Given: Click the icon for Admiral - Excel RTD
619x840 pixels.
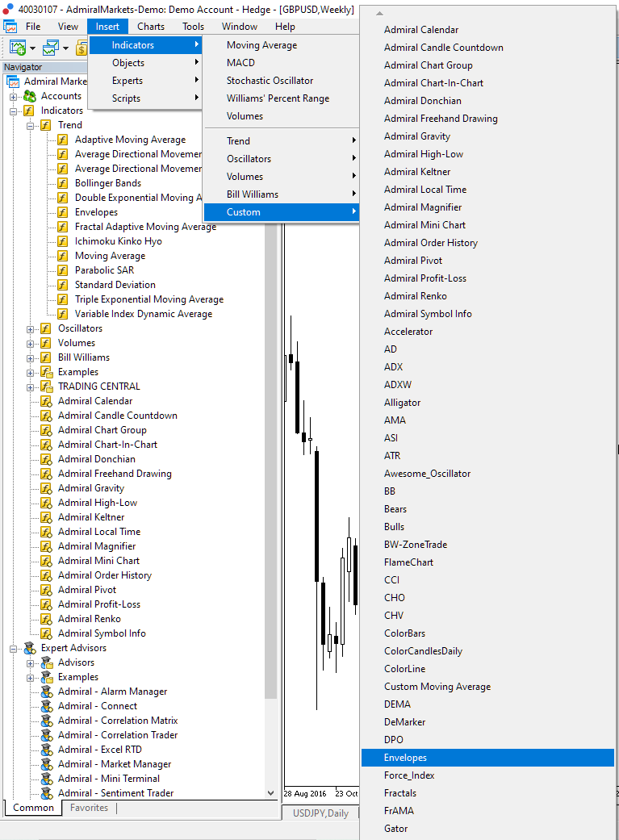Looking at the screenshot, I should click(47, 750).
